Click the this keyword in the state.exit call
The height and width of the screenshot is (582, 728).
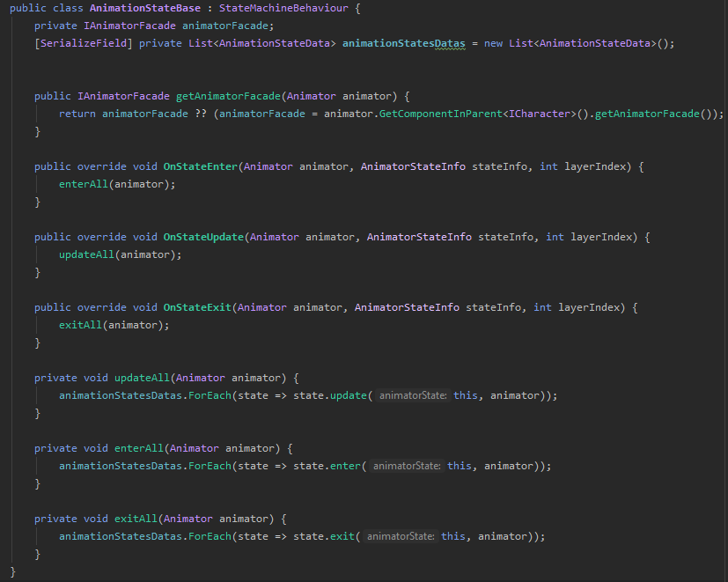pos(453,536)
